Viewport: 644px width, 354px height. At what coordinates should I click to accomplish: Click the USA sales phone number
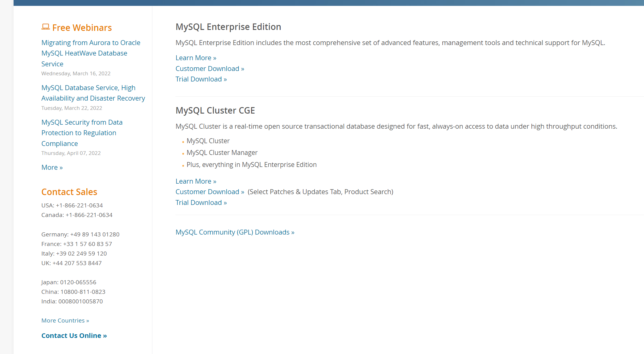pyautogui.click(x=79, y=205)
